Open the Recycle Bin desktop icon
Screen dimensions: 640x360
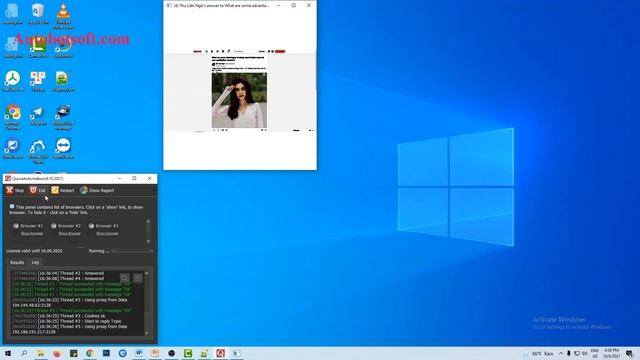click(x=38, y=13)
